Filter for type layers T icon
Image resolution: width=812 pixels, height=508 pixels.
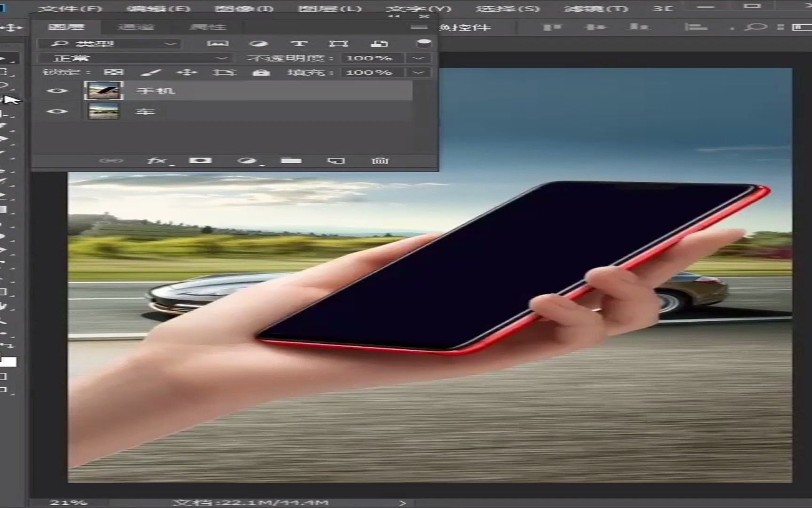[x=299, y=43]
